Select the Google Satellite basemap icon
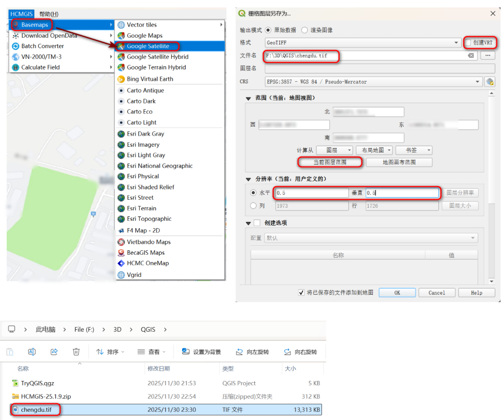The image size is (504, 420). [121, 46]
